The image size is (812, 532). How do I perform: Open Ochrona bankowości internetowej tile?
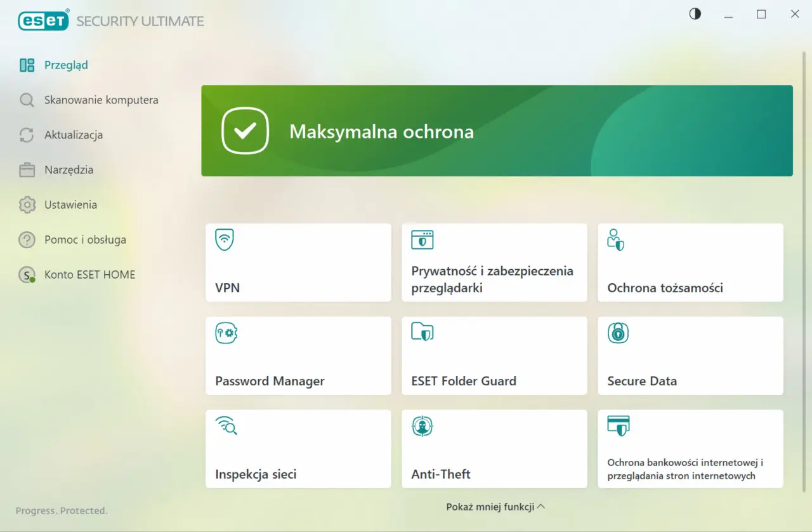(x=690, y=449)
